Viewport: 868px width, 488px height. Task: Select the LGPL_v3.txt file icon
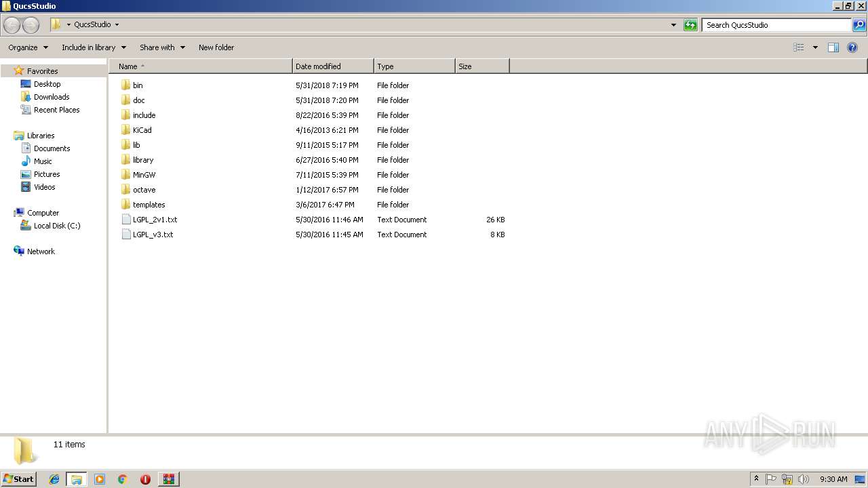[x=125, y=234]
